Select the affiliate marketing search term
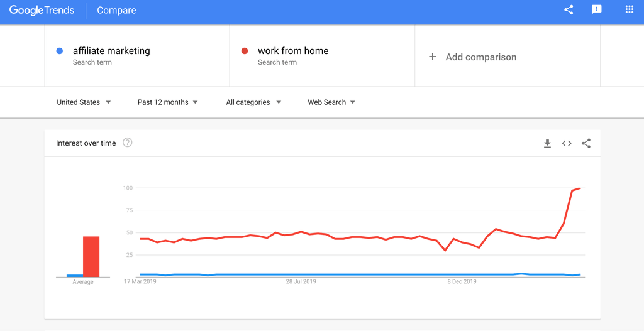 [111, 51]
